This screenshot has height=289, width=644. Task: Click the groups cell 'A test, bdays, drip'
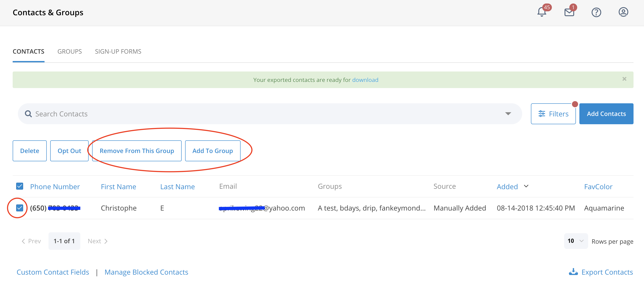click(372, 208)
